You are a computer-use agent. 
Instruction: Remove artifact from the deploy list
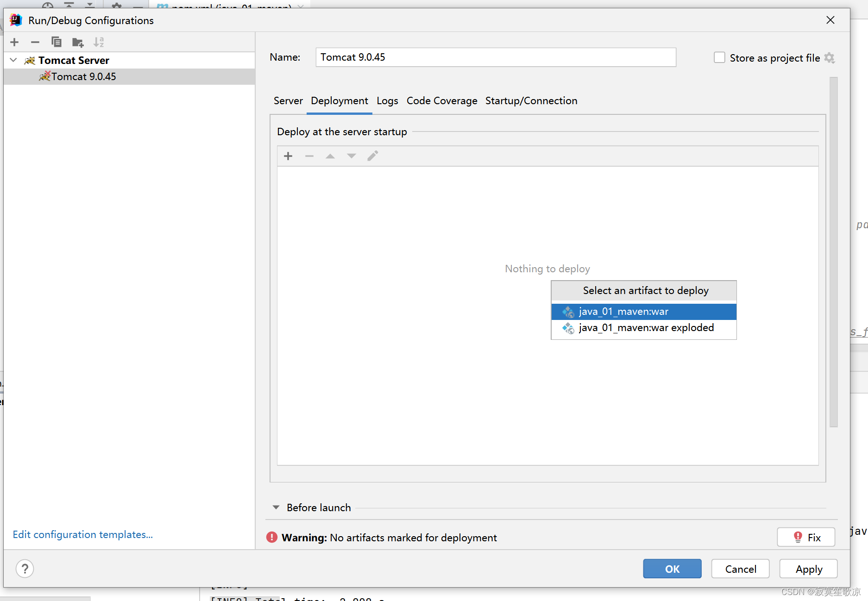309,156
